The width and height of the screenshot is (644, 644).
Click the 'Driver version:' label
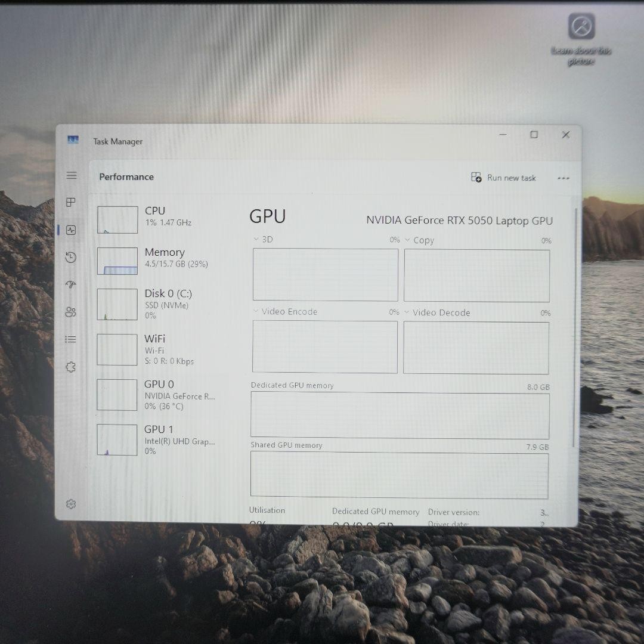(x=454, y=512)
